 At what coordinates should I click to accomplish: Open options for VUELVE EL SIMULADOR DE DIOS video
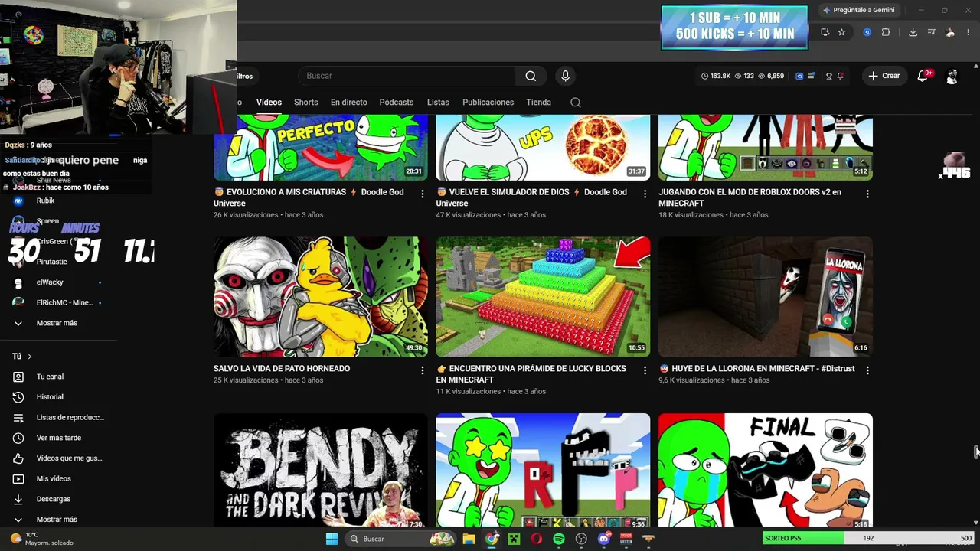[x=645, y=194]
